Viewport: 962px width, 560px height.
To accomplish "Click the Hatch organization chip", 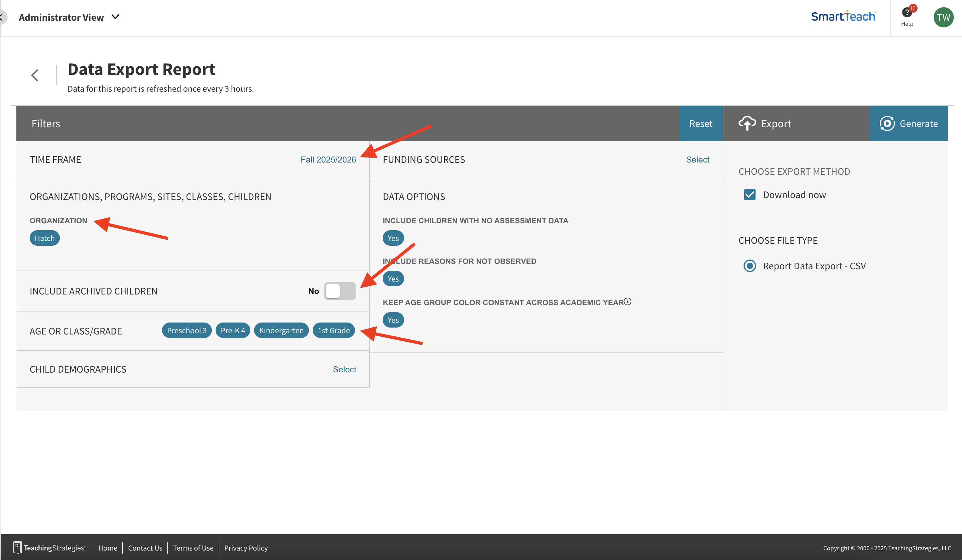I will [45, 238].
